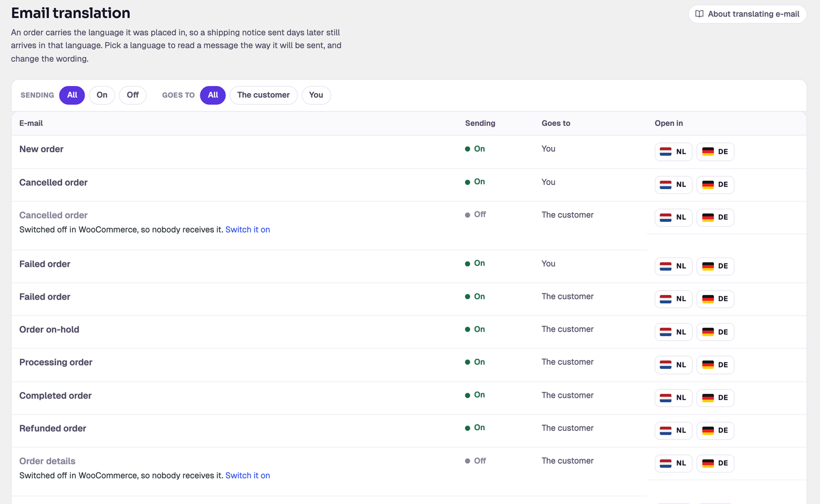The width and height of the screenshot is (820, 504).
Task: Click the Sending column header
Action: (480, 124)
